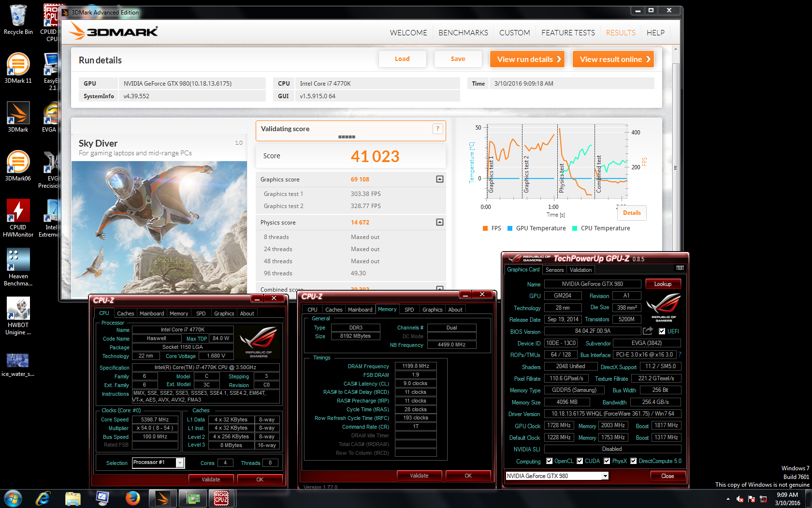
Task: Open the computer-monitor icon on the taskbar
Action: coord(102,498)
